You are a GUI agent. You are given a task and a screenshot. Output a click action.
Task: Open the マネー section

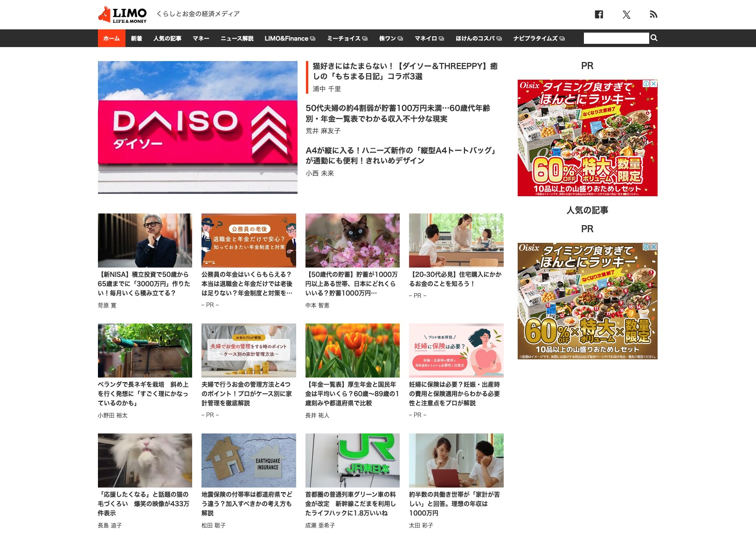pos(201,38)
